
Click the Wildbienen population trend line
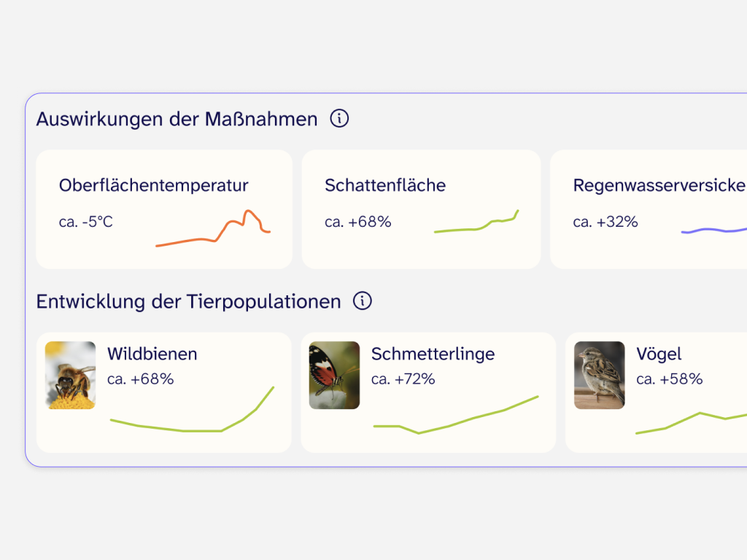pyautogui.click(x=192, y=409)
